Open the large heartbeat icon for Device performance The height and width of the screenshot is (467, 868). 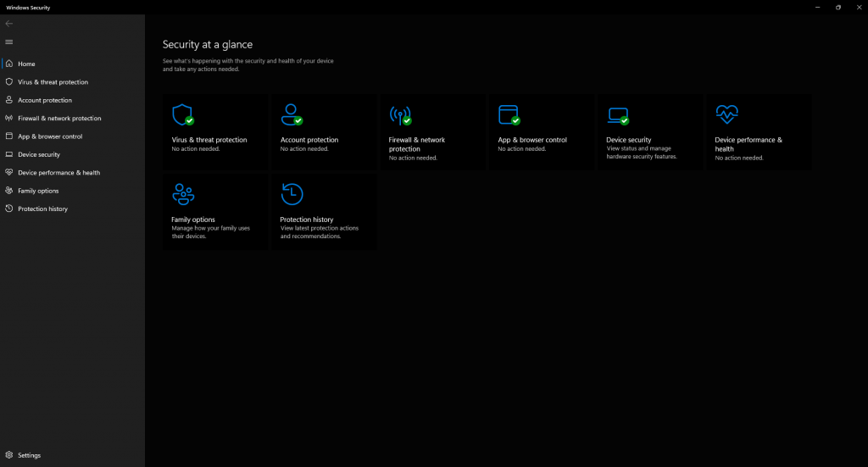(x=726, y=114)
